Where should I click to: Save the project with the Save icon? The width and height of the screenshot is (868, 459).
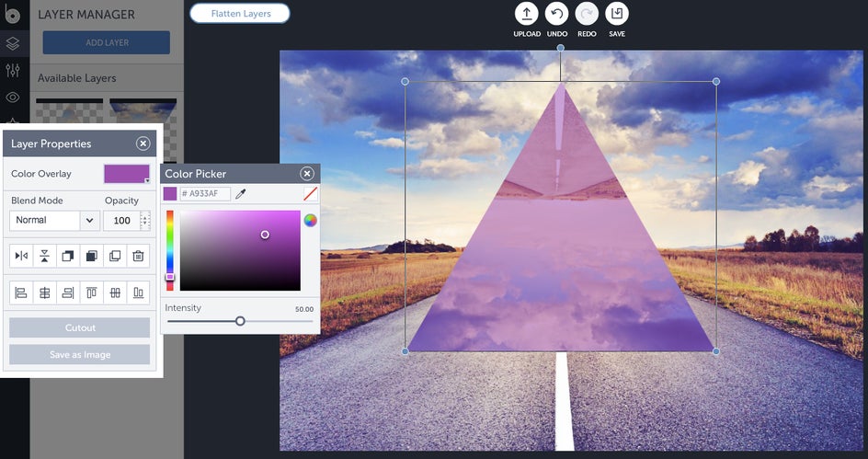tap(617, 14)
